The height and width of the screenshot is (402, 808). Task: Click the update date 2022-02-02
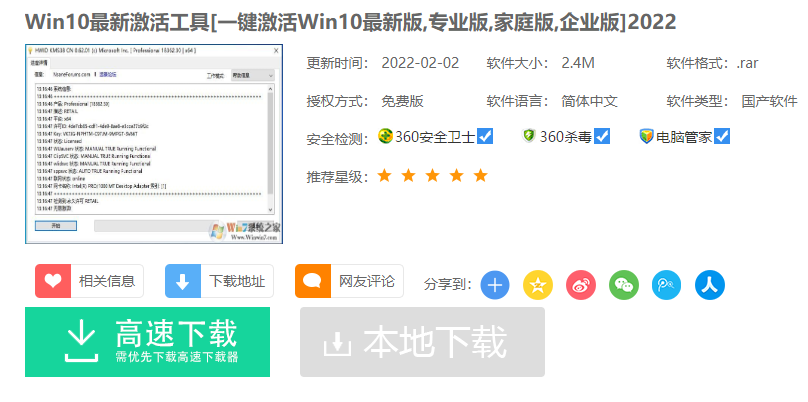pyautogui.click(x=420, y=63)
